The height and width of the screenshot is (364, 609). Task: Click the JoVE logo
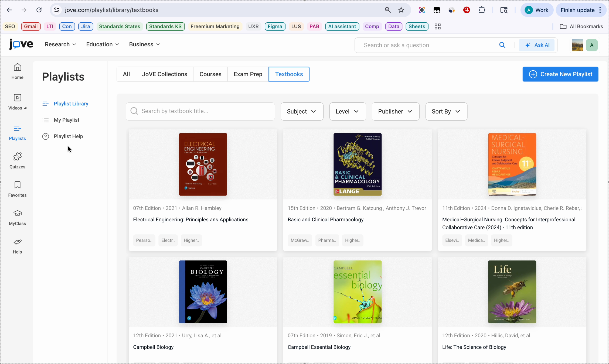pyautogui.click(x=21, y=44)
